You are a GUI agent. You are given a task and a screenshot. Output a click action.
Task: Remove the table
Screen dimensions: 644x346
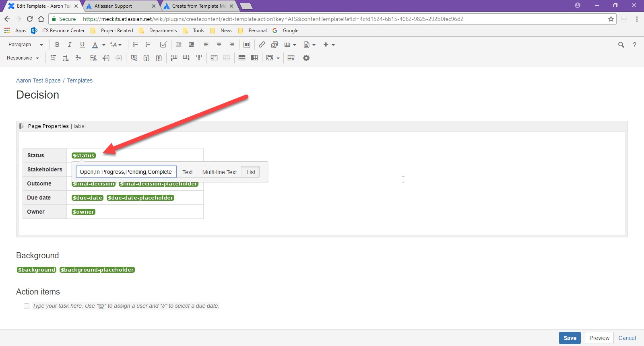[291, 58]
